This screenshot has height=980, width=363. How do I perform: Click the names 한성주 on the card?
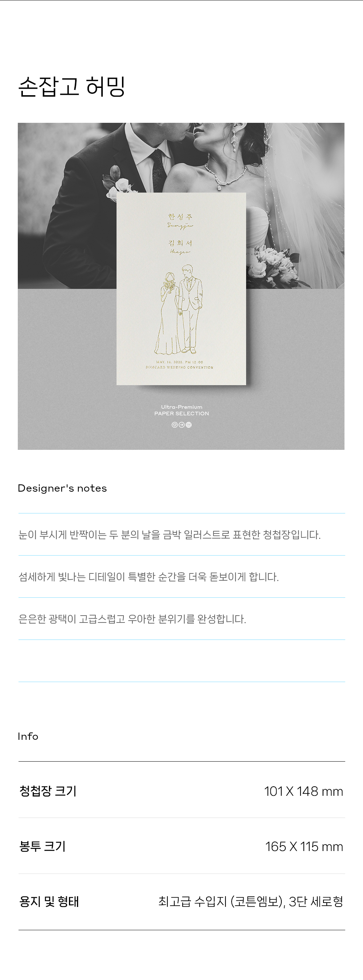click(x=180, y=217)
